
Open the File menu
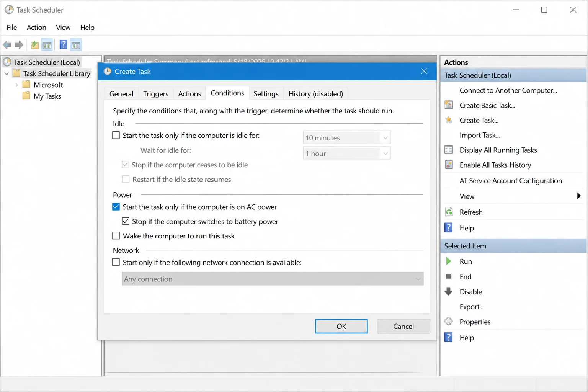pos(12,28)
